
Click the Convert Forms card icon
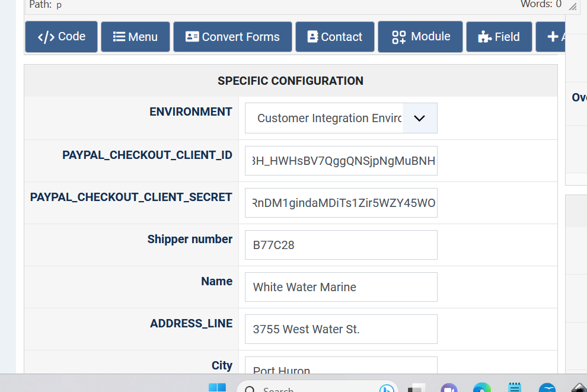tap(192, 37)
